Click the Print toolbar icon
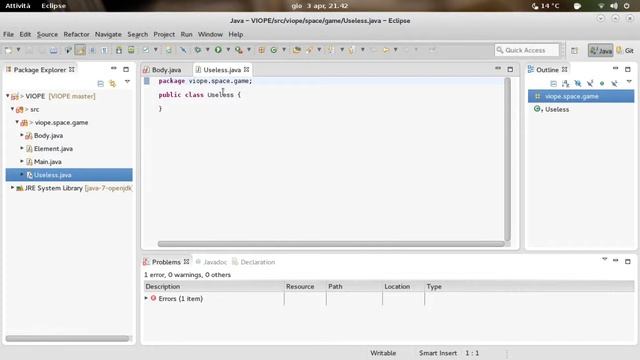Viewport: 640px width, 360px height. pos(53,50)
